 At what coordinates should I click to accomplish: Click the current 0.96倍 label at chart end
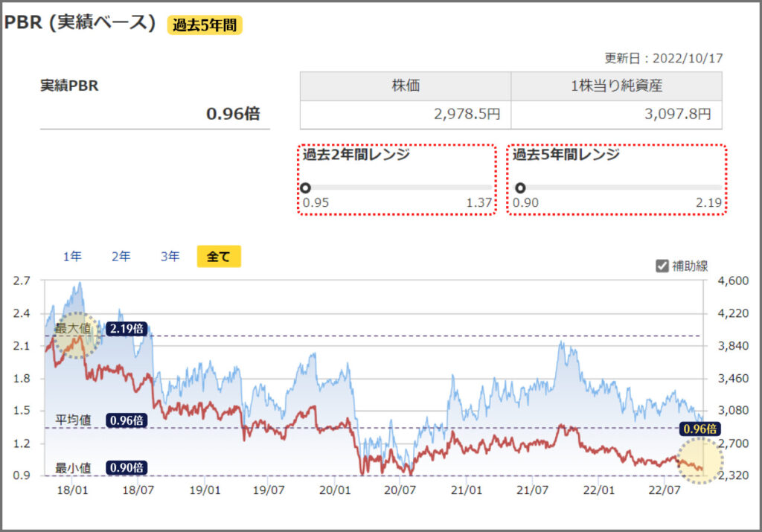point(699,429)
